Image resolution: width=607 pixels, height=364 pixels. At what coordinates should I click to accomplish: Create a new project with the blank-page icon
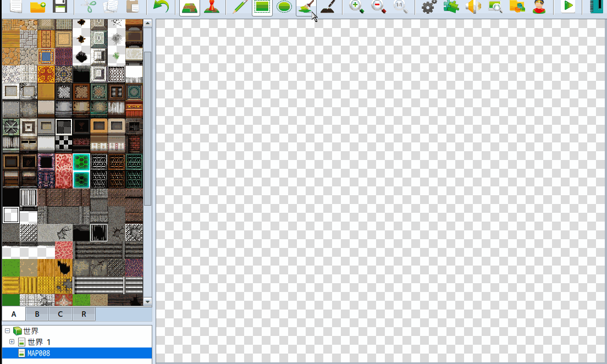click(x=16, y=6)
